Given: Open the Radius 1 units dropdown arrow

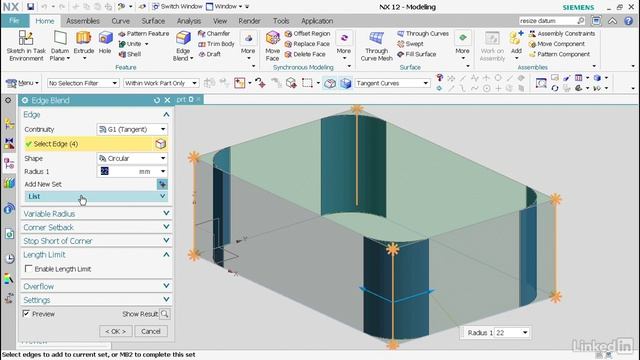Looking at the screenshot, I should pos(163,171).
